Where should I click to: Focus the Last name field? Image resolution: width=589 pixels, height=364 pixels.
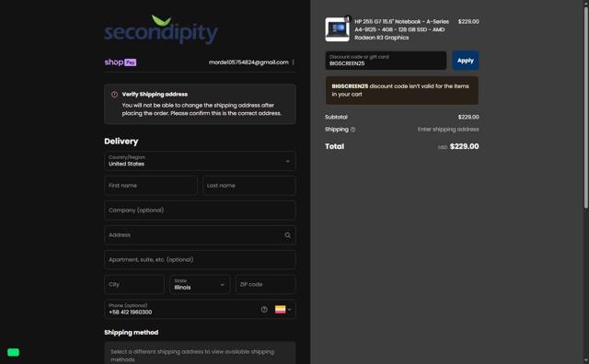click(249, 186)
